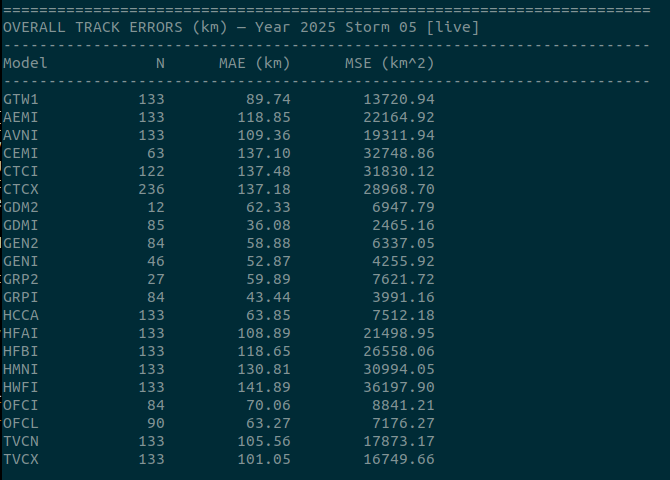
Task: Select the 'MAE (km)' column header
Action: tap(255, 63)
